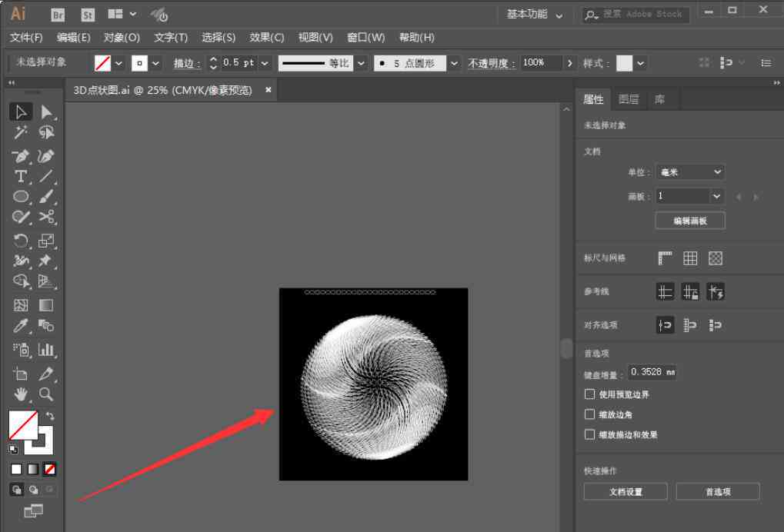This screenshot has width=784, height=532.
Task: Select the Line Segment tool
Action: click(46, 176)
